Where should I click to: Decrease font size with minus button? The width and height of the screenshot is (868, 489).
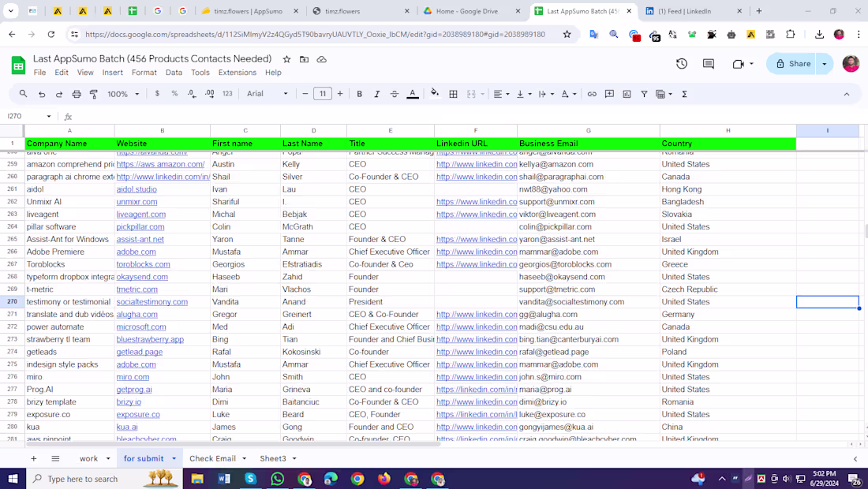click(305, 94)
